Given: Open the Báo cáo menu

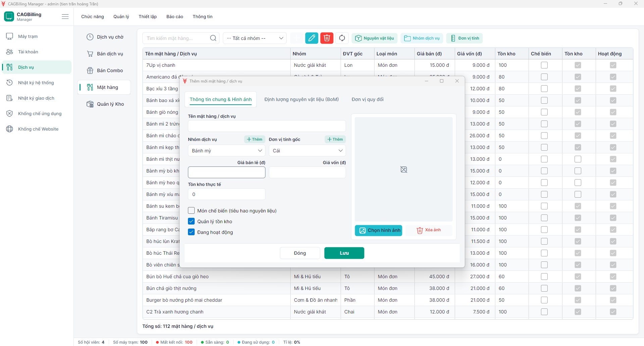Looking at the screenshot, I should pyautogui.click(x=175, y=16).
